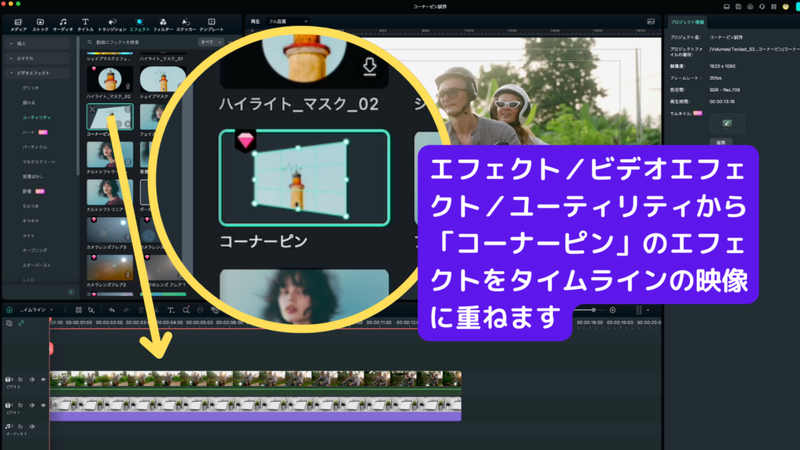Select the 背景ぼかし effect category
Viewport: 800px width, 450px height.
click(x=33, y=177)
